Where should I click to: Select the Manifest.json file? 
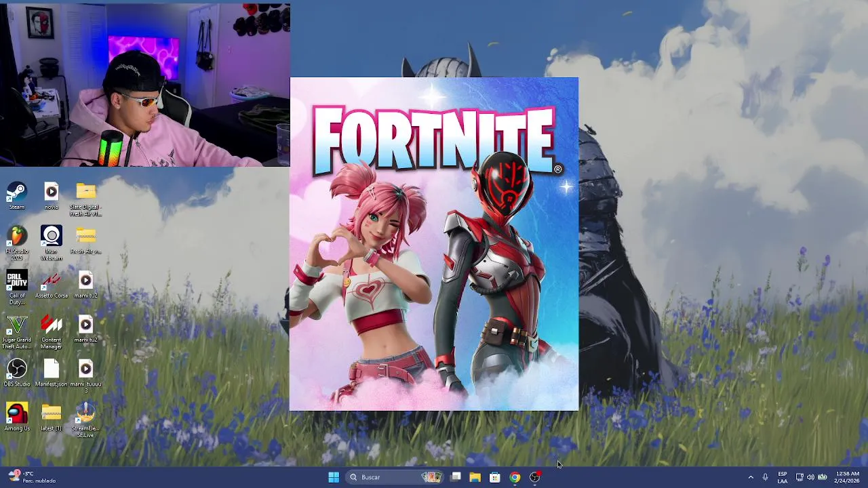coord(52,373)
